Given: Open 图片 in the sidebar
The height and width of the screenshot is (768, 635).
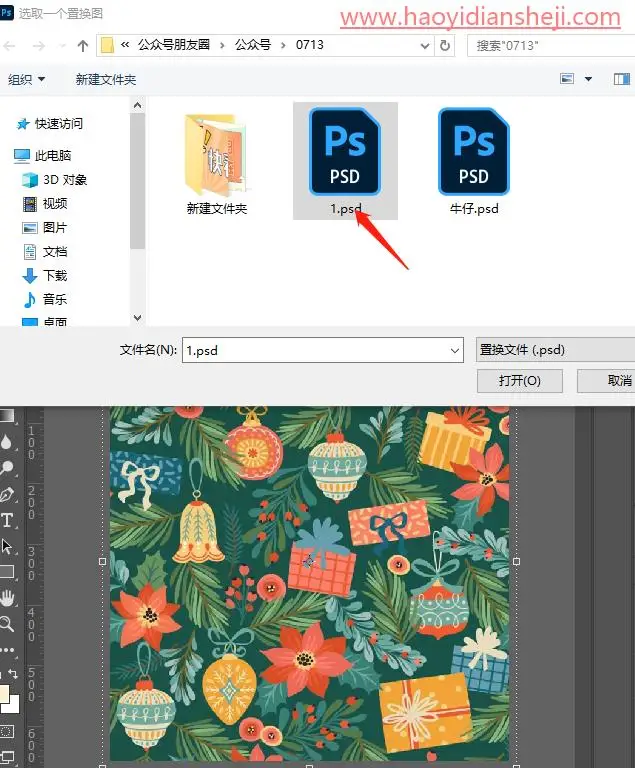Looking at the screenshot, I should click(45, 227).
